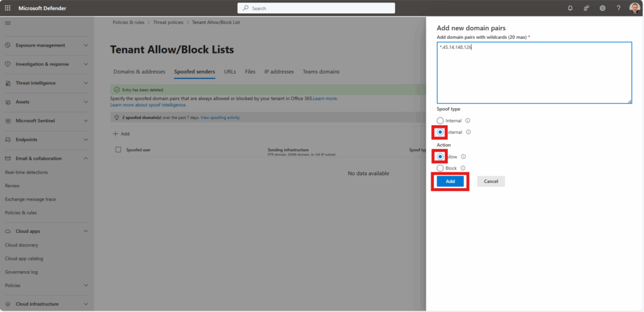Open the notifications bell icon
This screenshot has height=312, width=644.
pos(570,8)
